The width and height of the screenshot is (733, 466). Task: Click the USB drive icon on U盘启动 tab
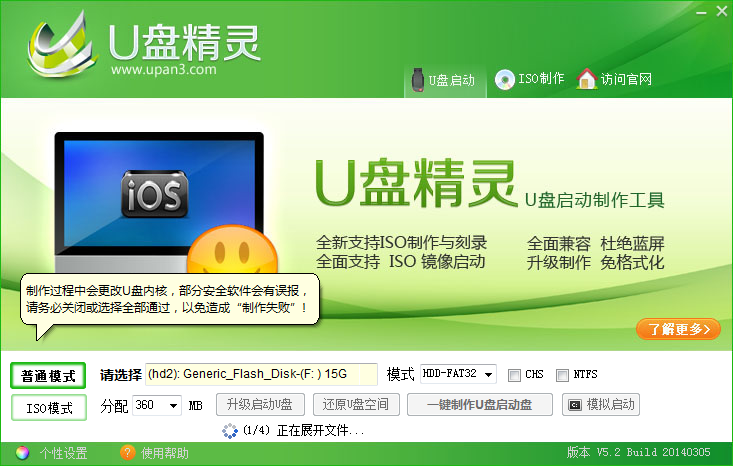click(x=417, y=80)
